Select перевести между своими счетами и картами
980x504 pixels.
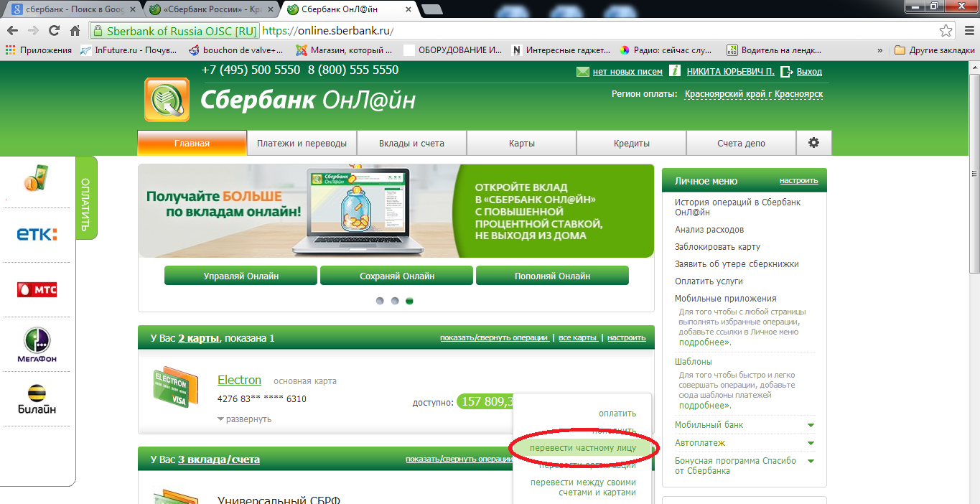tap(583, 487)
